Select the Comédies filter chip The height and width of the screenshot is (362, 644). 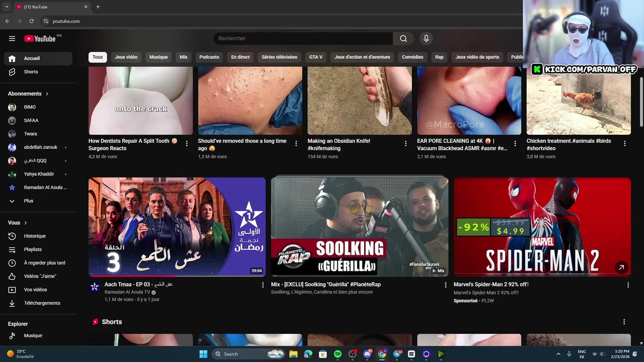(x=413, y=57)
